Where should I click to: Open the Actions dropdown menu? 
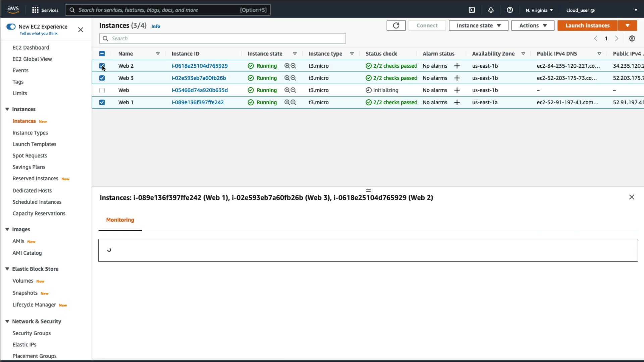(533, 25)
